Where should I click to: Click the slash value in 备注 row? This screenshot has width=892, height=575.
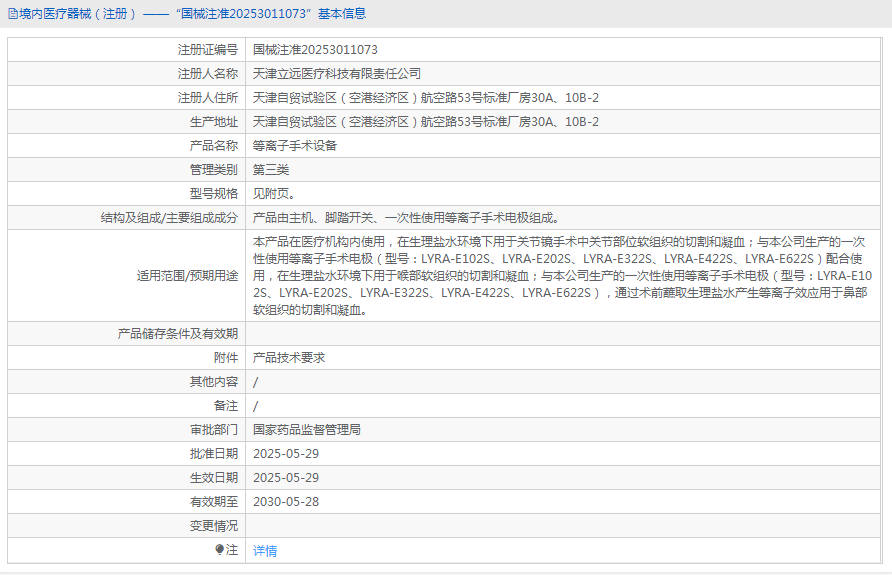255,406
